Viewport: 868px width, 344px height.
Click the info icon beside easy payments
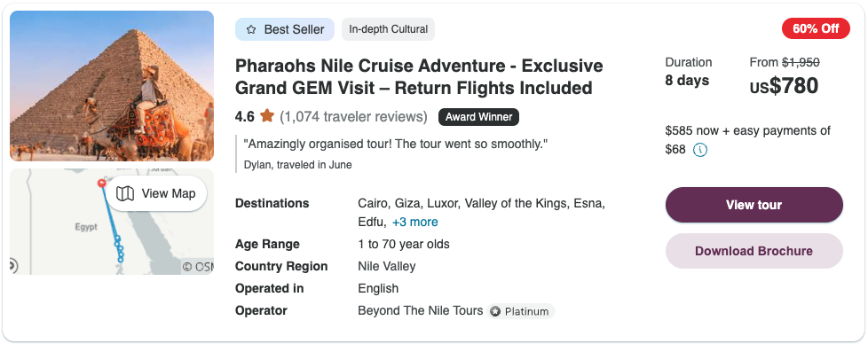[700, 150]
